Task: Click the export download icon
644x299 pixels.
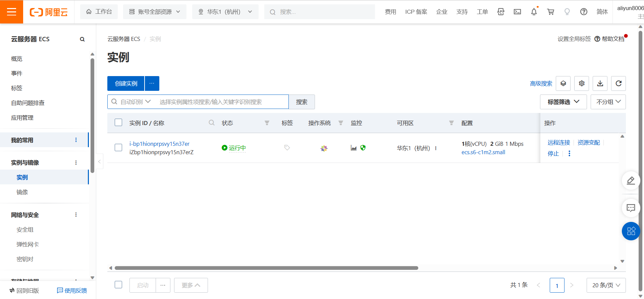Action: pyautogui.click(x=600, y=83)
